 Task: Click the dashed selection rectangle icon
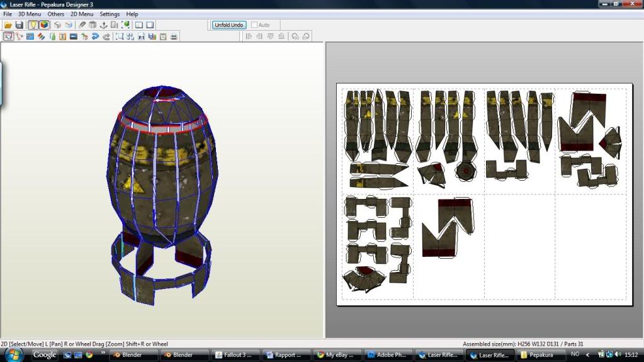coord(120,37)
